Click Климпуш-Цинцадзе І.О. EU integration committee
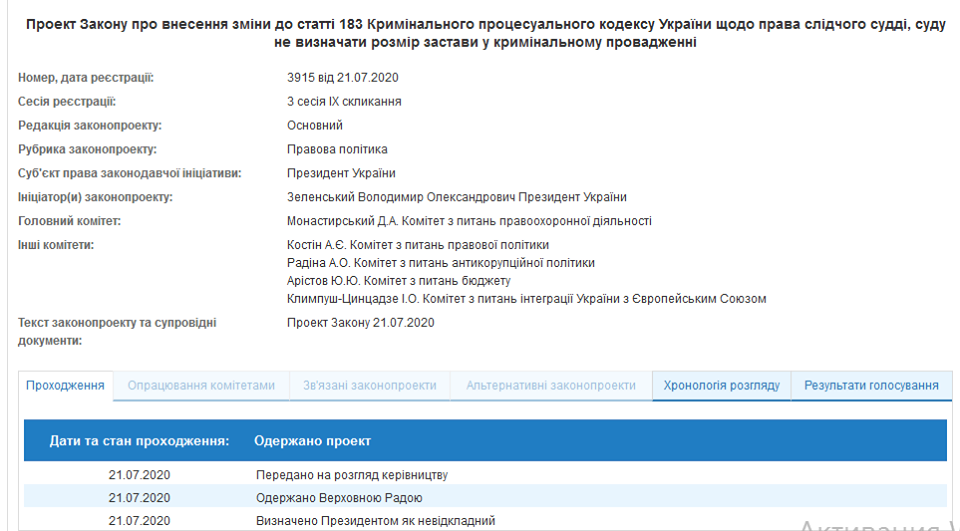This screenshot has height=531, width=960. click(x=526, y=299)
